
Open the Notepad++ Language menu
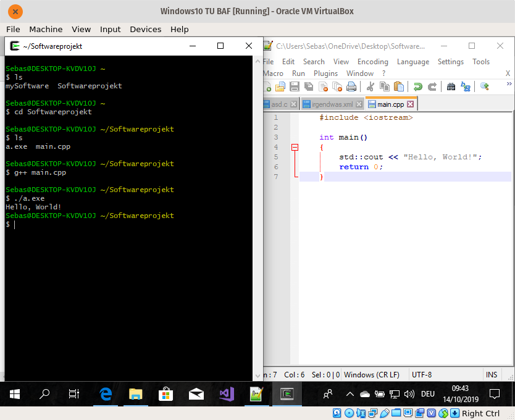[413, 61]
